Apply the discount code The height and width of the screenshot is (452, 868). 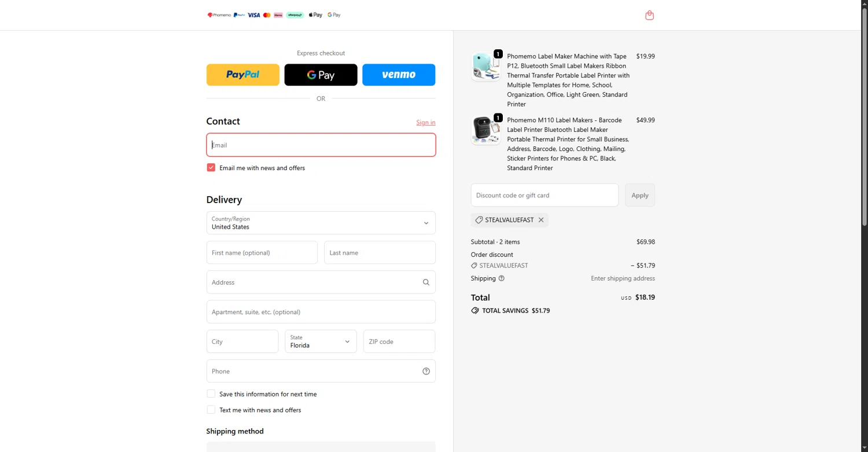pyautogui.click(x=640, y=195)
